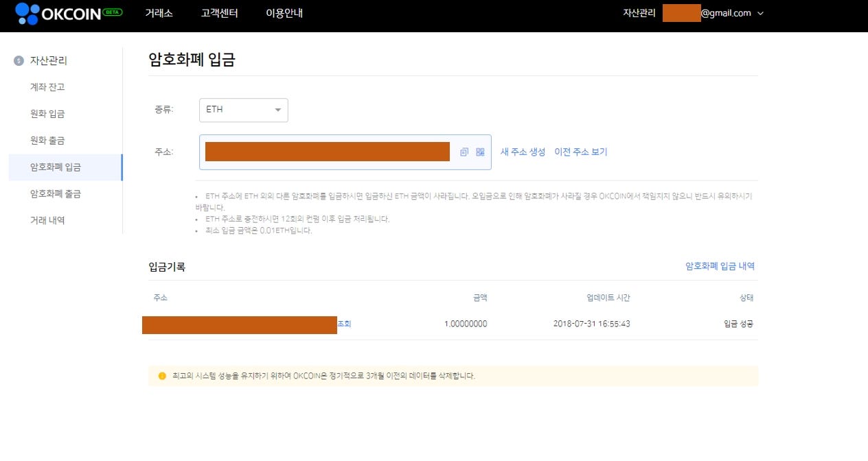Click the OKCOIN logo

58,14
